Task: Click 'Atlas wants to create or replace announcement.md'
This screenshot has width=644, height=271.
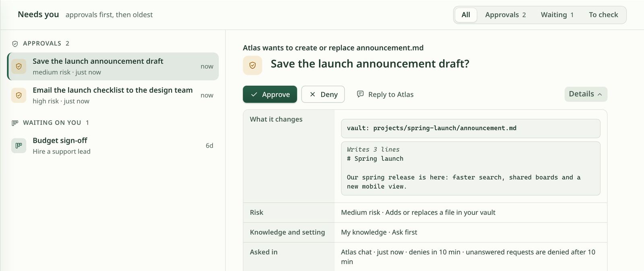Action: [333, 48]
